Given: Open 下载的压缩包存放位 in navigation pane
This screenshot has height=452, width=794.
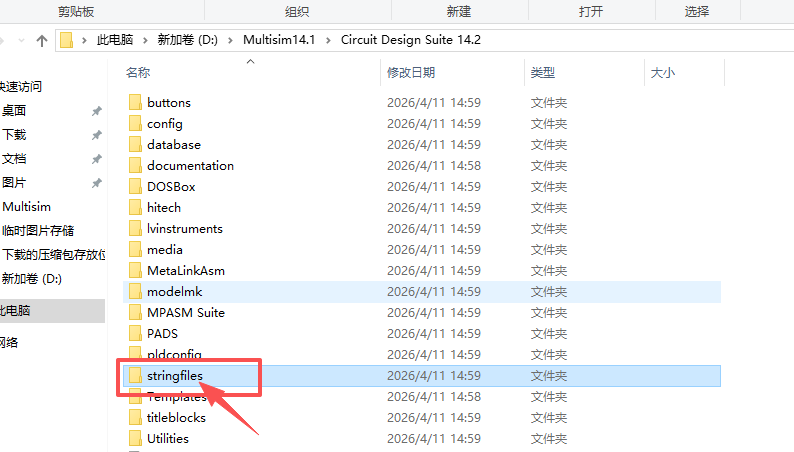Looking at the screenshot, I should (x=53, y=255).
